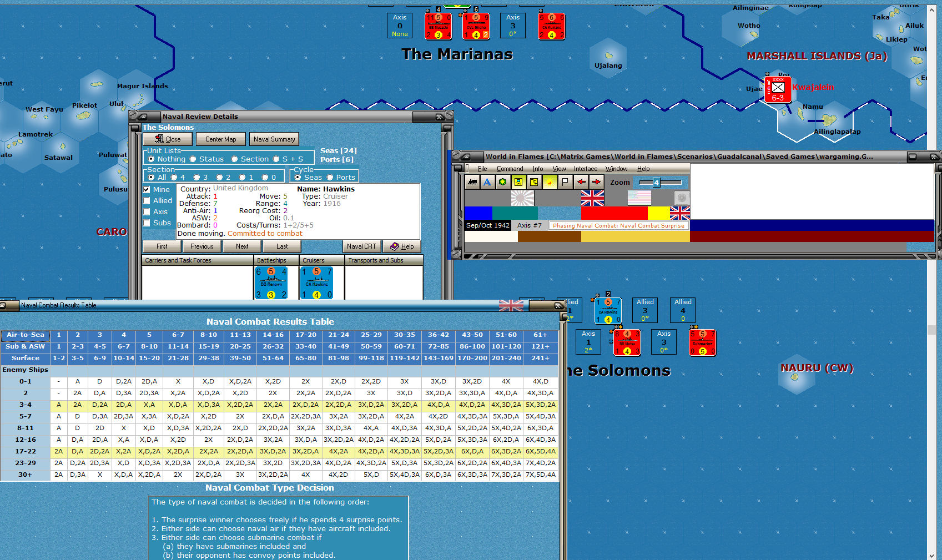Adjust the Zoom slider handle showing 4
This screenshot has width=942, height=560.
[656, 183]
